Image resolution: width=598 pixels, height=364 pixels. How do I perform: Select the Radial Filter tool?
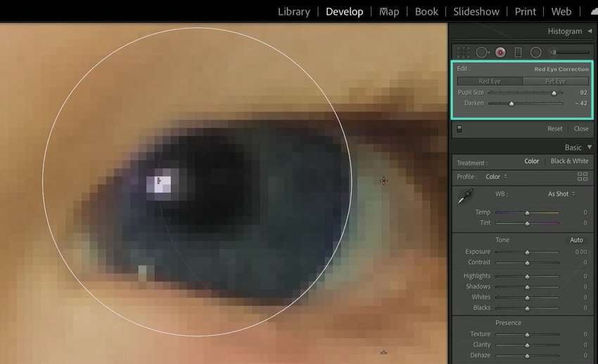click(536, 52)
